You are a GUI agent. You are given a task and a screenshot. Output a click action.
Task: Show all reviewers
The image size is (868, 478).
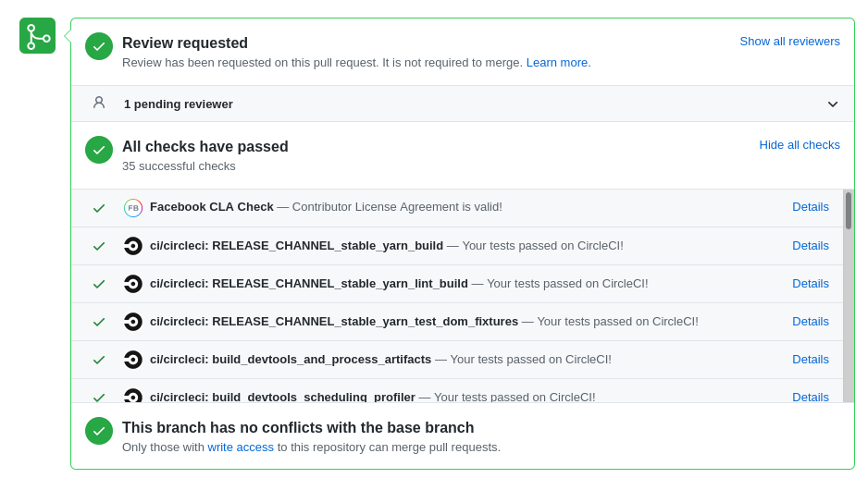click(x=789, y=42)
